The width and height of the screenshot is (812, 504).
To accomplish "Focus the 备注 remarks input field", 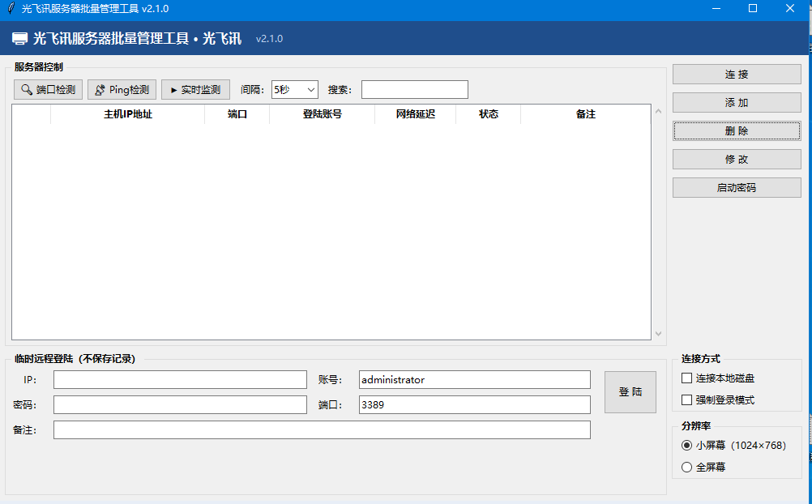I will 322,430.
